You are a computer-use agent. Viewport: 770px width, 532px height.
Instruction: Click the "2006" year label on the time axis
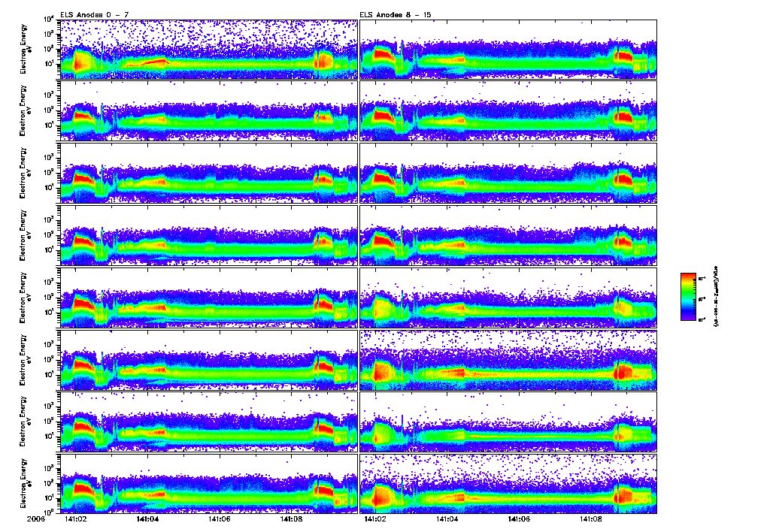36,518
